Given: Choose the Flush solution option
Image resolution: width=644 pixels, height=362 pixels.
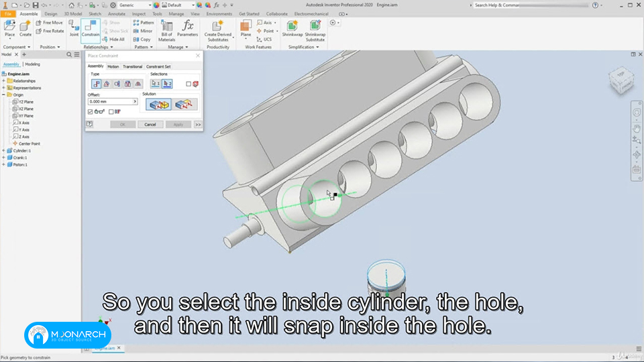Looking at the screenshot, I should click(184, 105).
